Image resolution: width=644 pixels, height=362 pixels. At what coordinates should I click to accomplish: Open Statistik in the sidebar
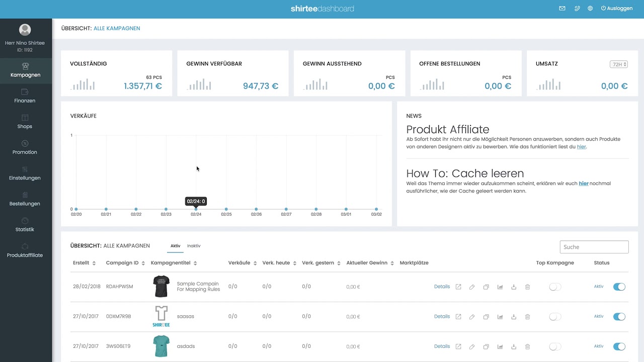tap(26, 225)
